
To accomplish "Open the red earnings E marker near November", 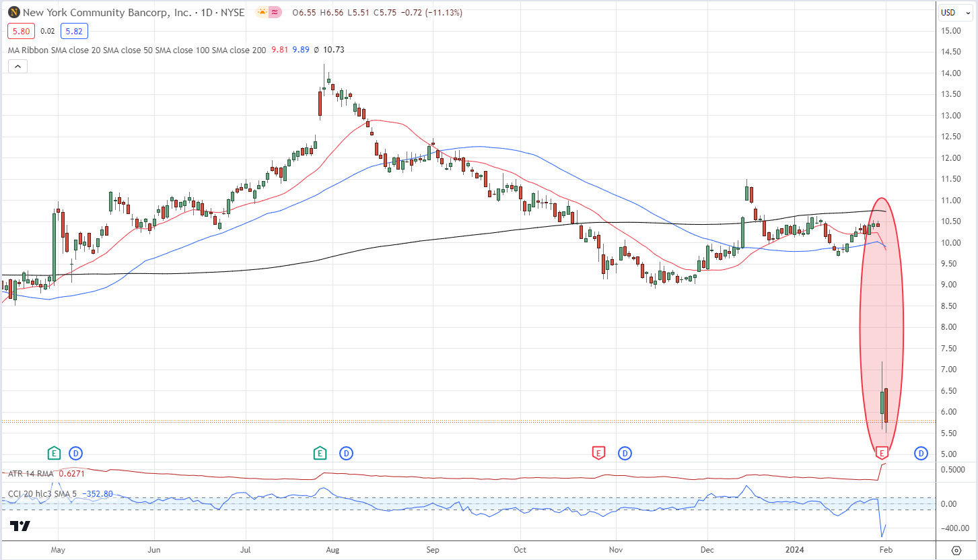I will tap(598, 453).
